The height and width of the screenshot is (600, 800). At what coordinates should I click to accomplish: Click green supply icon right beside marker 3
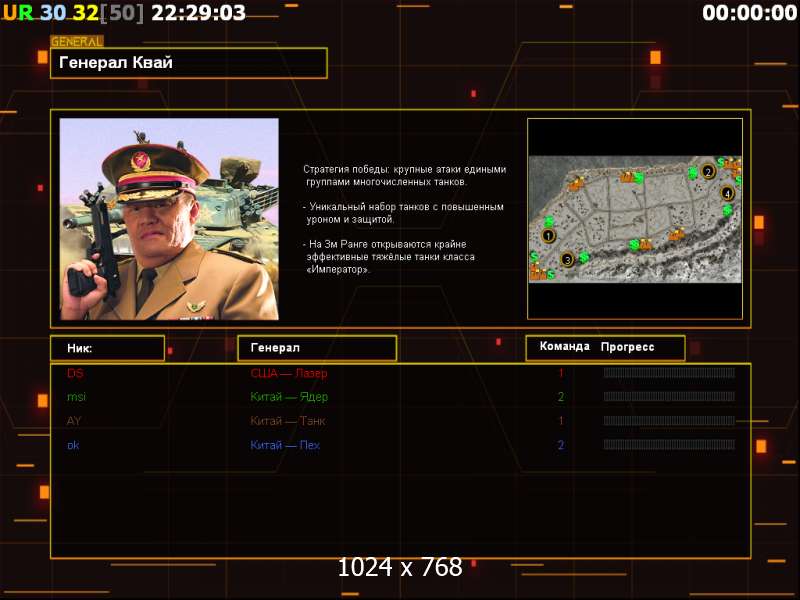pyautogui.click(x=584, y=257)
